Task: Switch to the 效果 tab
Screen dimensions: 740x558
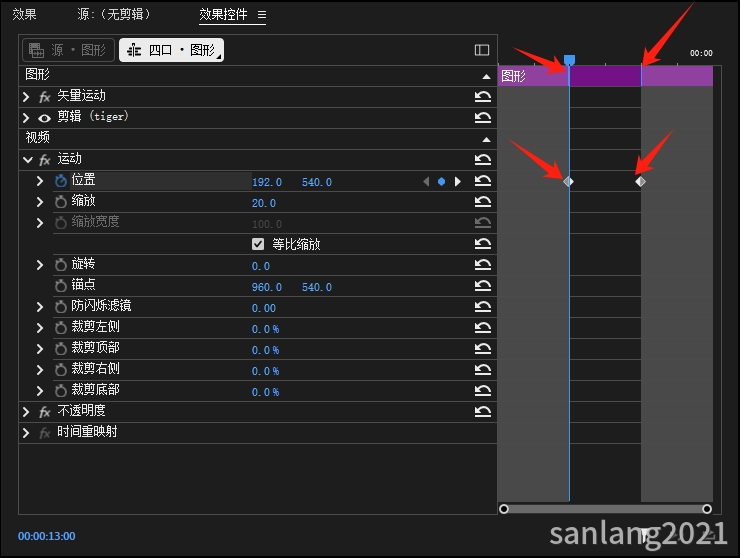Action: click(24, 15)
